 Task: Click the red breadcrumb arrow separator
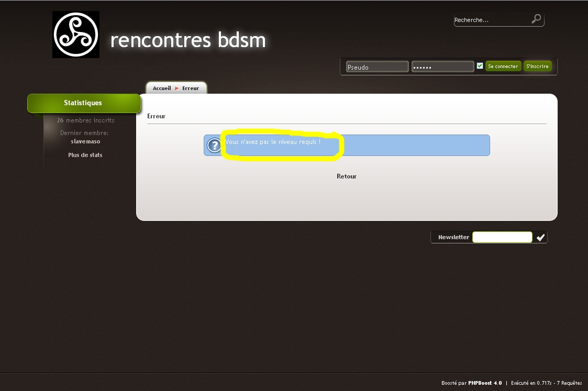click(x=177, y=88)
